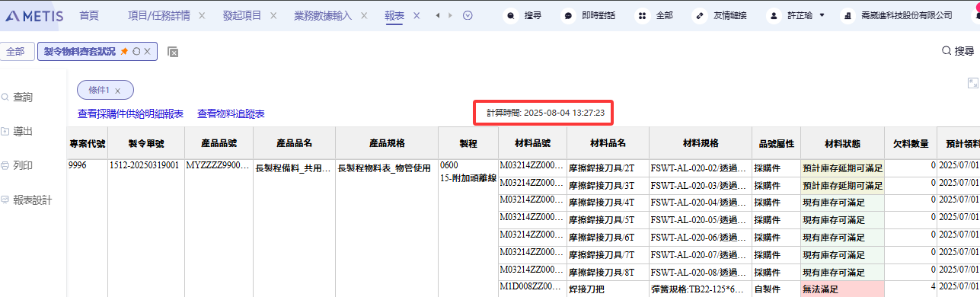980x297 pixels.
Task: Switch to the 業務數據輸入 tab
Action: coord(324,15)
